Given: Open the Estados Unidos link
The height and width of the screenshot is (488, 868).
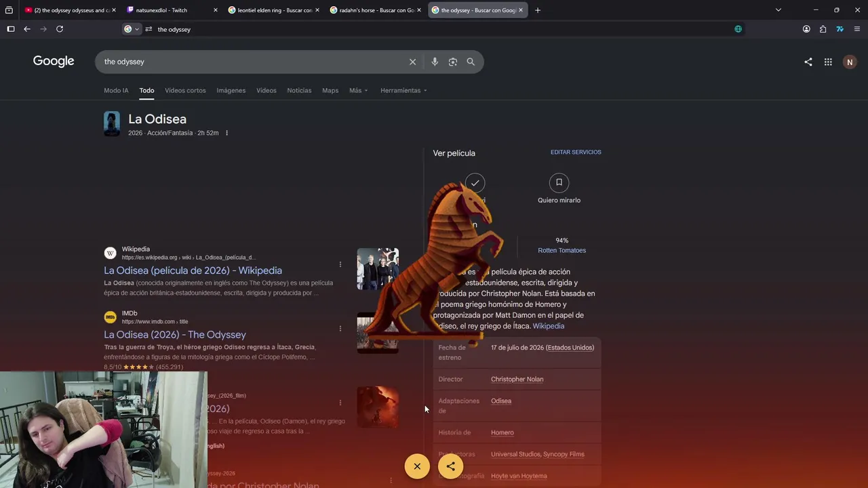Looking at the screenshot, I should (570, 348).
